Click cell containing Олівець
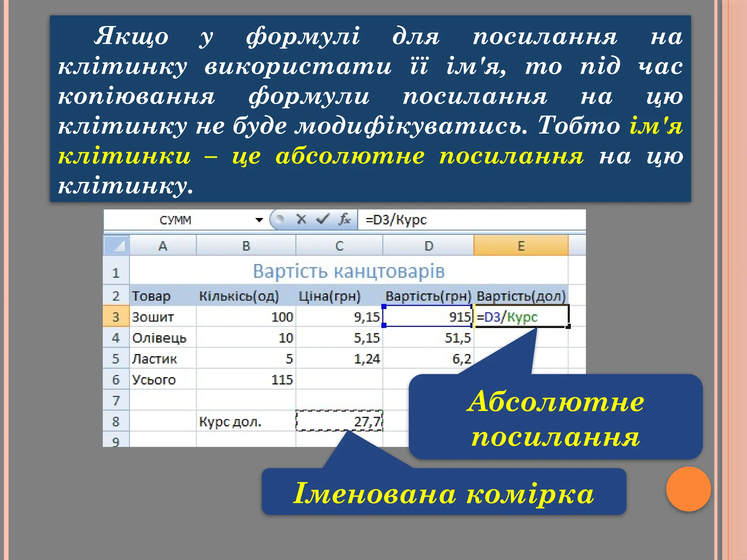747x560 pixels. click(163, 337)
